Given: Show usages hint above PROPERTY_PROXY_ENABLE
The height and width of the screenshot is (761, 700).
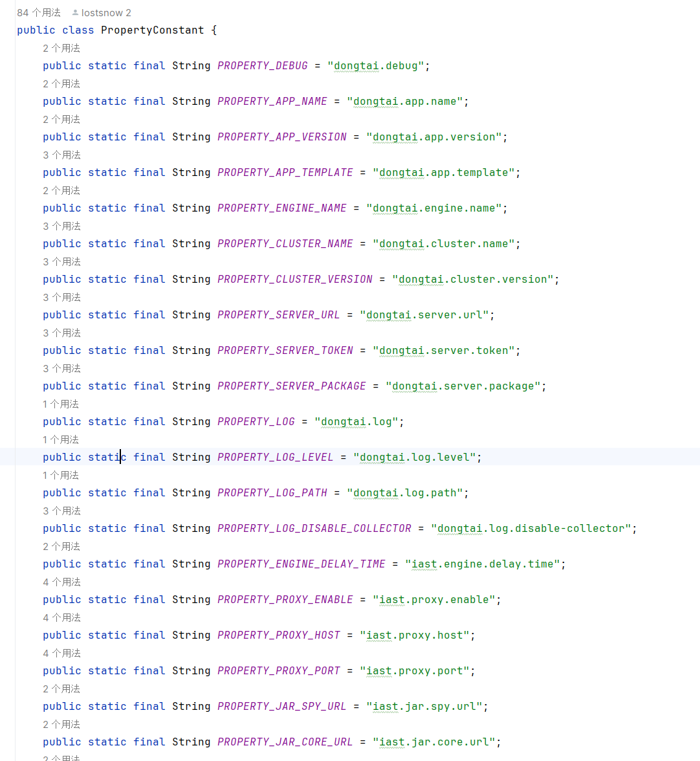Looking at the screenshot, I should click(61, 582).
